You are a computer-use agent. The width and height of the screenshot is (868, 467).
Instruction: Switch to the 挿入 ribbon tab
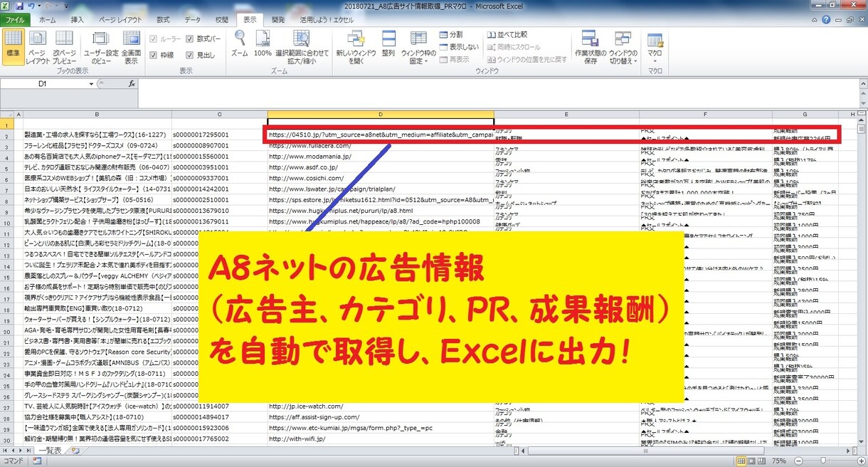click(x=78, y=20)
